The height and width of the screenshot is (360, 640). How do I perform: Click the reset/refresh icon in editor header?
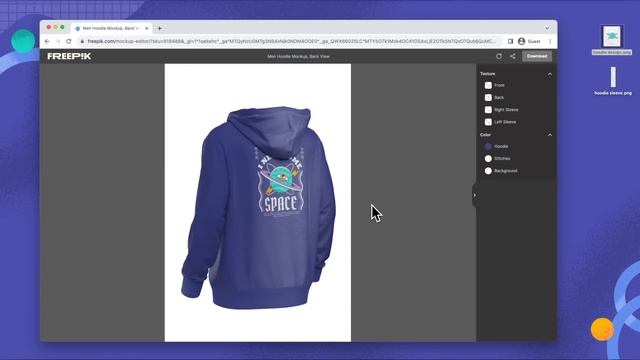tap(499, 56)
